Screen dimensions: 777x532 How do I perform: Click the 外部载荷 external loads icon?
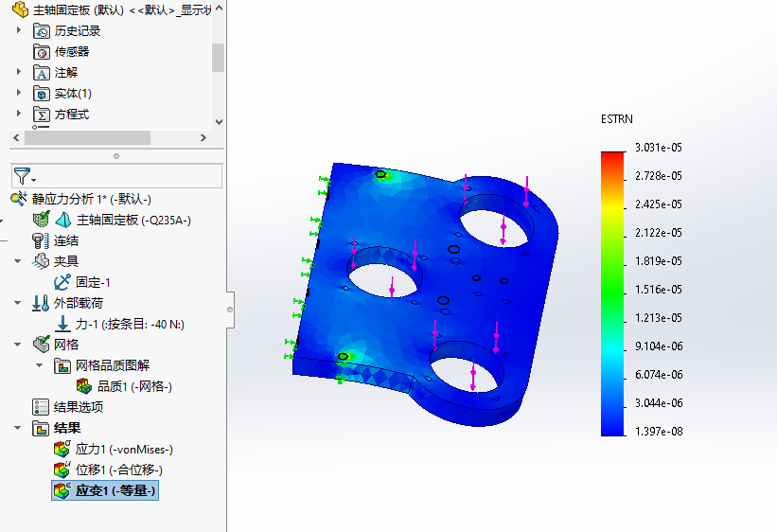tap(41, 303)
